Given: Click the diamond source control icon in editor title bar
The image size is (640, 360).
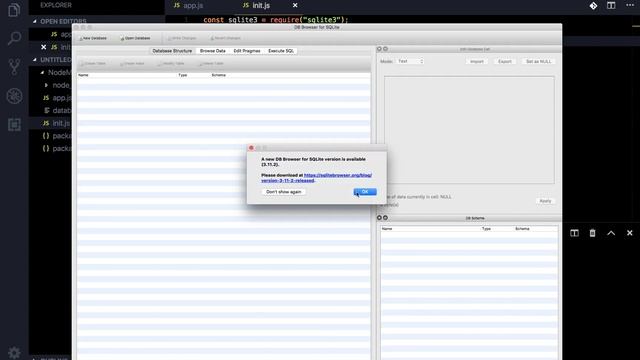Looking at the screenshot, I should coord(593,6).
